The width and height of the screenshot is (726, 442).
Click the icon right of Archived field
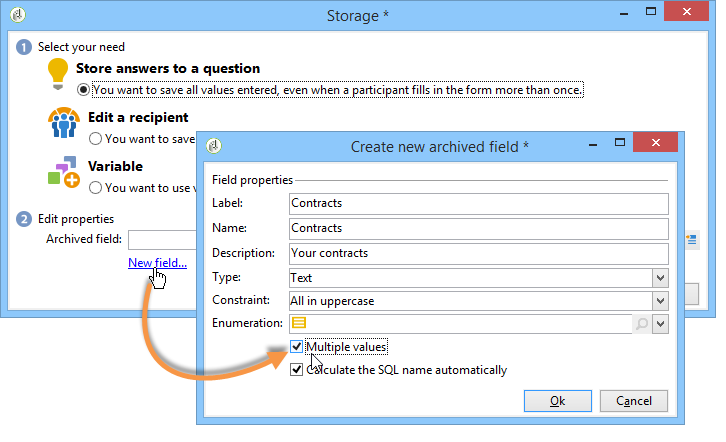point(692,239)
